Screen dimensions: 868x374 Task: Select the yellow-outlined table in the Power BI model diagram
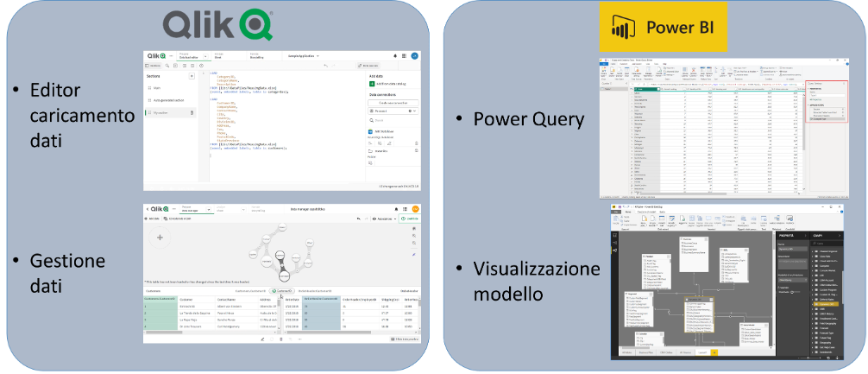pos(699,314)
